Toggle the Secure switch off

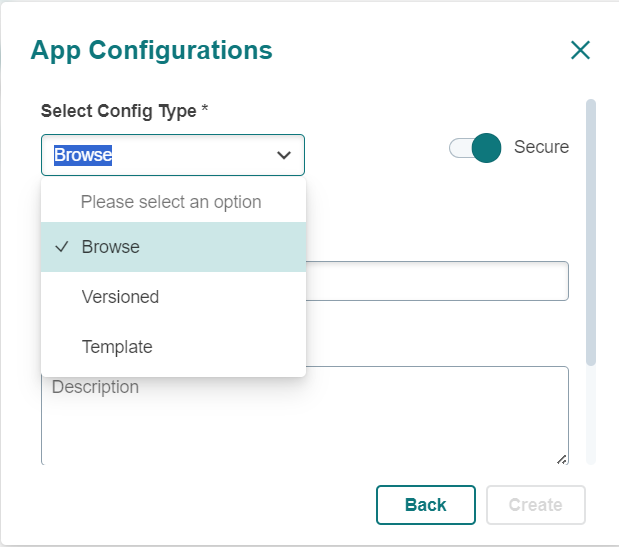475,148
